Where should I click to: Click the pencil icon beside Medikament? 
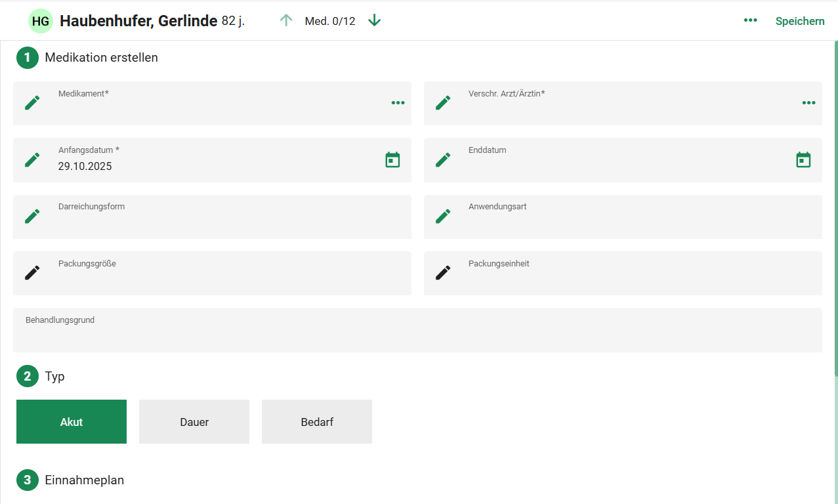pos(32,103)
